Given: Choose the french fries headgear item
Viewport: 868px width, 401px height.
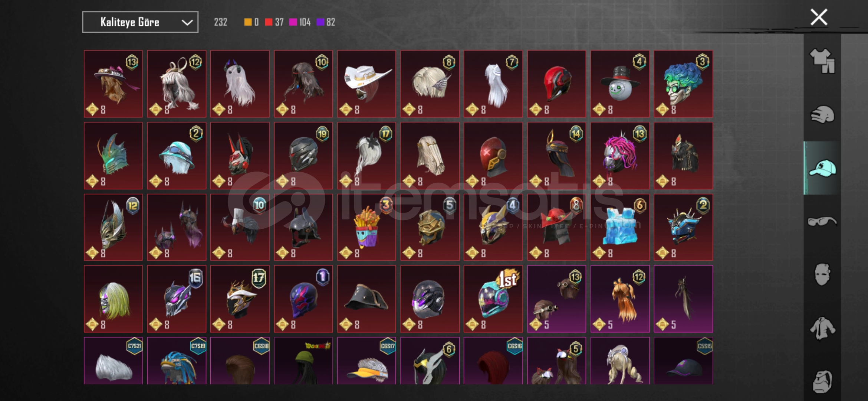Looking at the screenshot, I should click(x=366, y=227).
